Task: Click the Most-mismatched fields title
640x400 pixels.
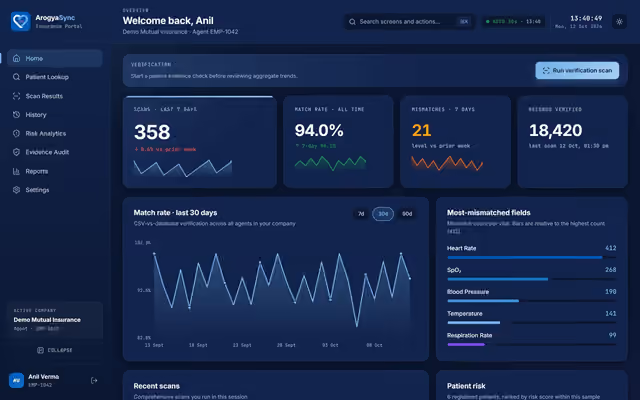Action: pyautogui.click(x=489, y=213)
